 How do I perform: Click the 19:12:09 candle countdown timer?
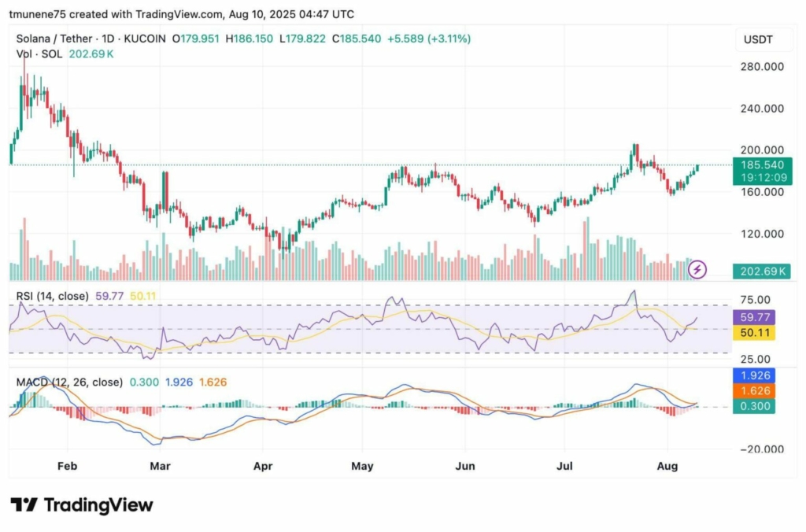pos(763,178)
